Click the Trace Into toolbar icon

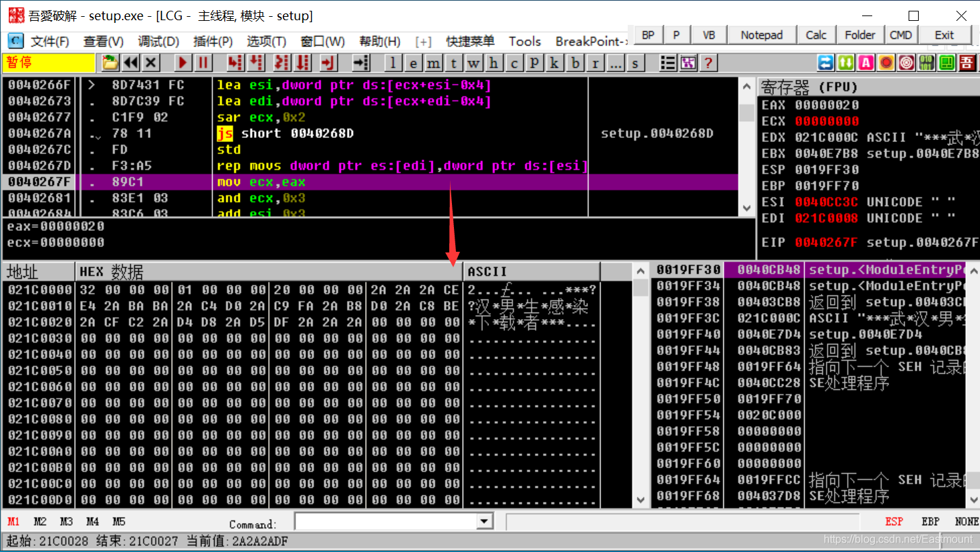pos(282,63)
